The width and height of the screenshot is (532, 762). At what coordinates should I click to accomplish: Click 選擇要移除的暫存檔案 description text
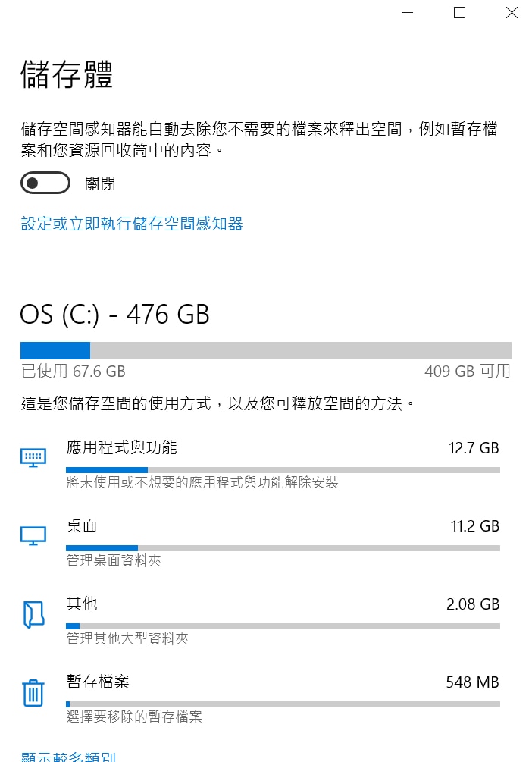(x=134, y=717)
